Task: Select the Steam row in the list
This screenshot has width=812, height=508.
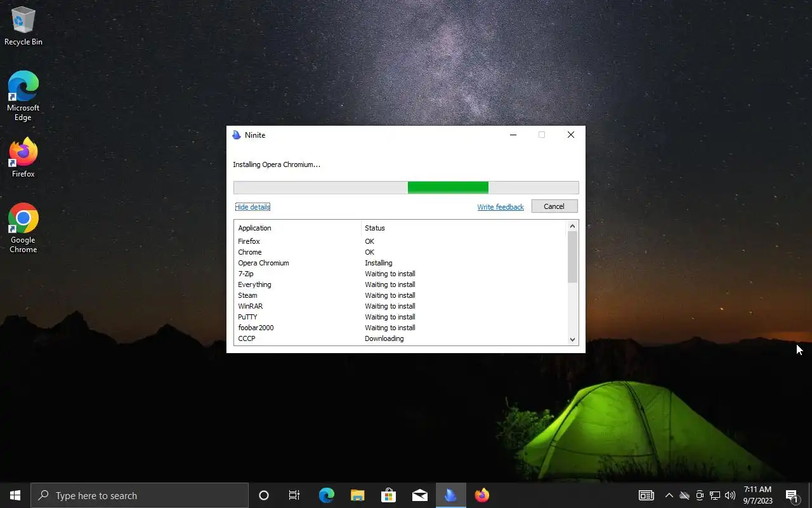Action: coord(400,295)
